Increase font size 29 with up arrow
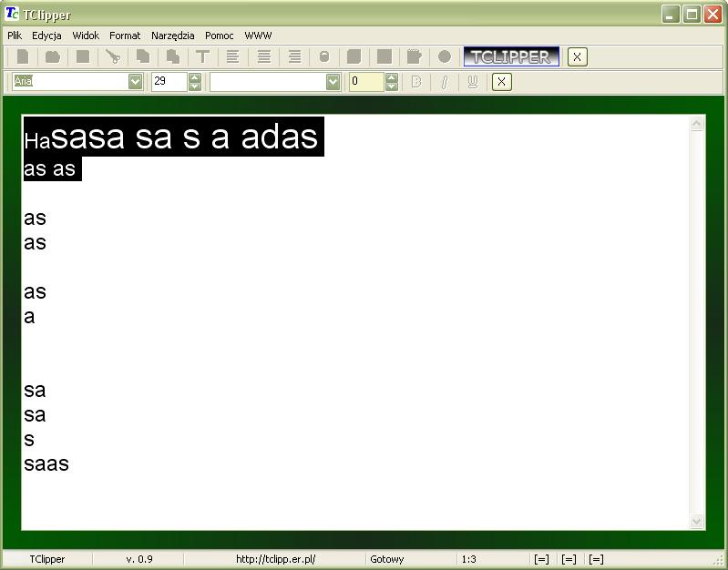 pyautogui.click(x=194, y=77)
